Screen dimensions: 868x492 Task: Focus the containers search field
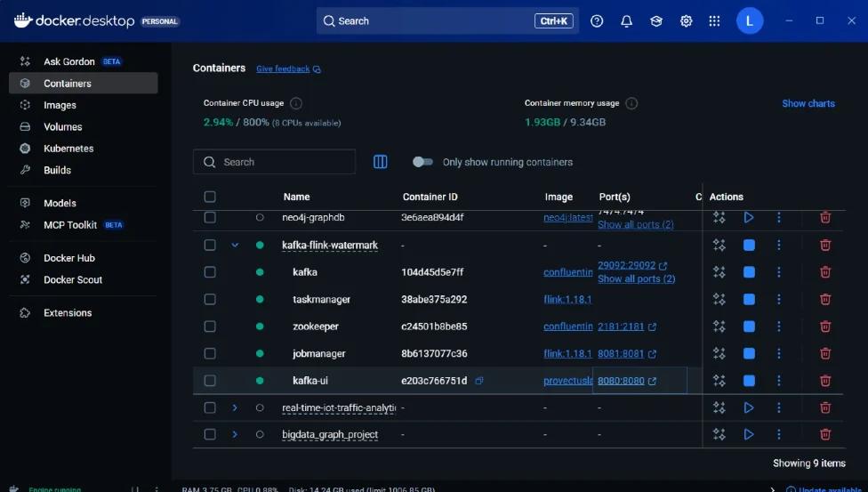(x=274, y=162)
